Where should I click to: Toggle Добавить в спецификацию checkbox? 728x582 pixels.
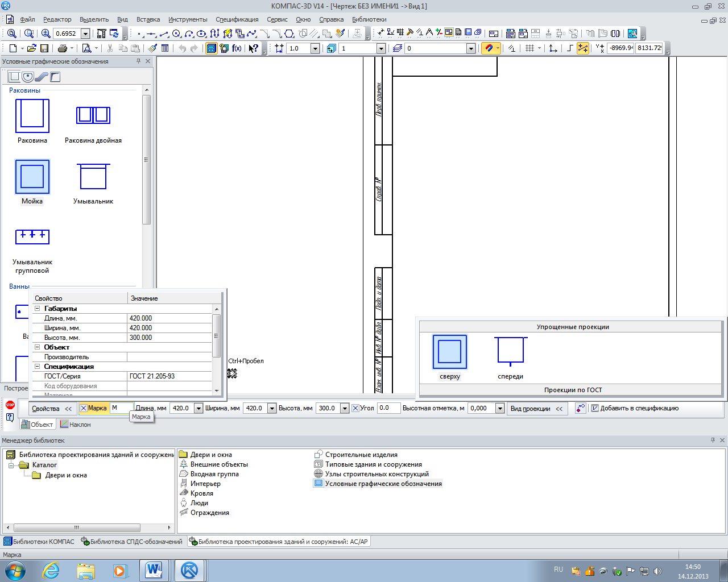click(x=595, y=408)
